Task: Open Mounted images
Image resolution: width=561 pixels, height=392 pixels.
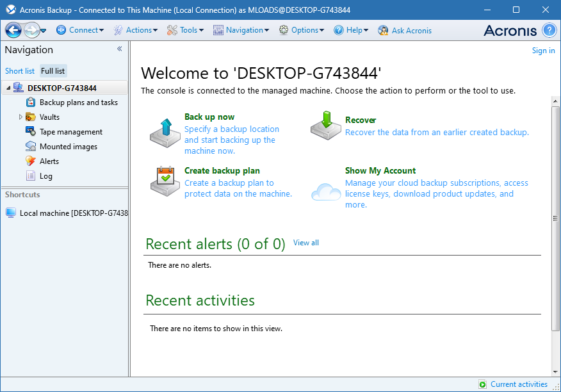Action: click(69, 147)
